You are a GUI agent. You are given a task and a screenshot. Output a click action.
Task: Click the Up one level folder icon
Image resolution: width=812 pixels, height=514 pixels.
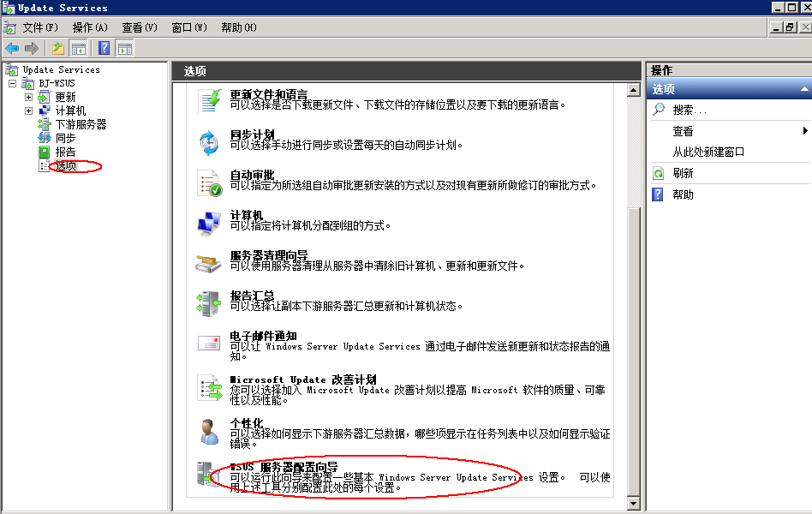[58, 49]
